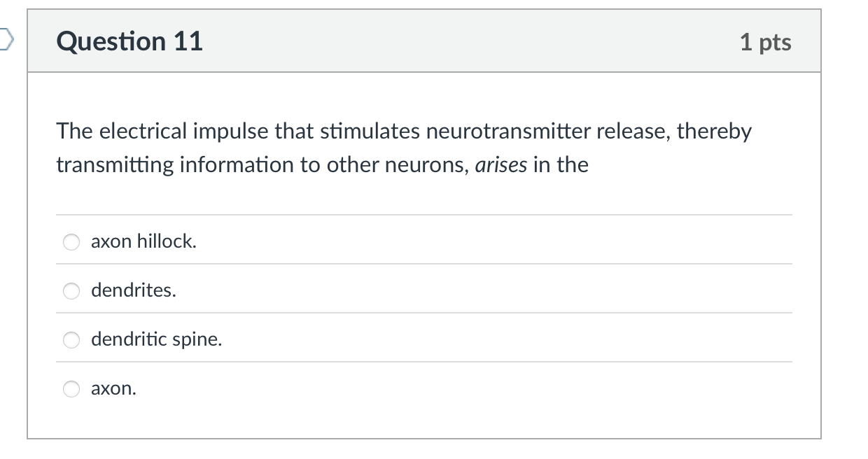The image size is (868, 459).
Task: Click the 'dendrites.' answer text label
Action: coord(133,290)
